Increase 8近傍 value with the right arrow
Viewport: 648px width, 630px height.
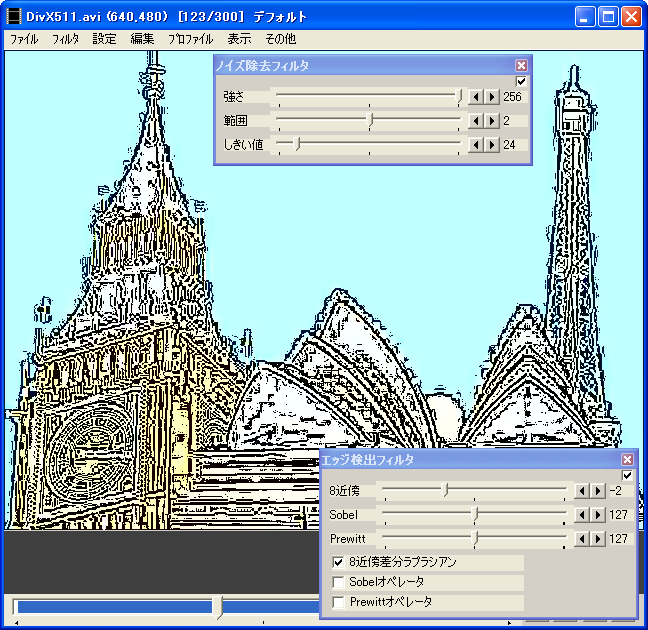pos(598,491)
